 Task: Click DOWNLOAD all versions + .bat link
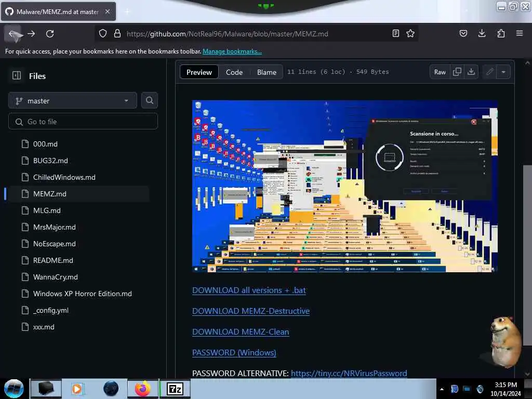point(249,290)
